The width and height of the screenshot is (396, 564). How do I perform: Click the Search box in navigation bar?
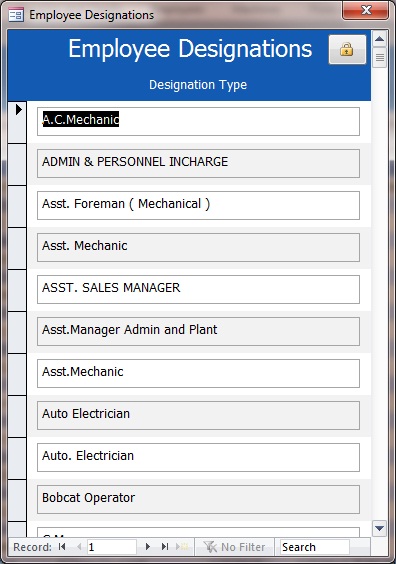tap(314, 547)
